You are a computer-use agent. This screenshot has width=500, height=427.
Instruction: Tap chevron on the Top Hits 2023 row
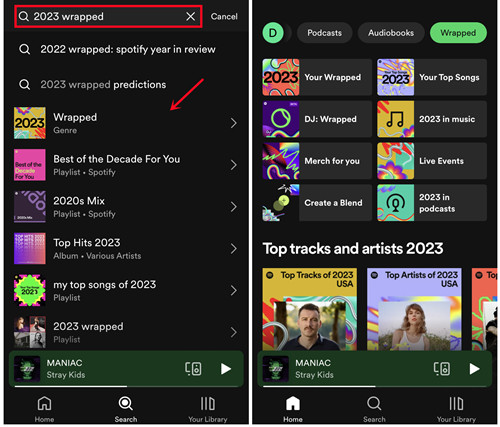pos(234,248)
